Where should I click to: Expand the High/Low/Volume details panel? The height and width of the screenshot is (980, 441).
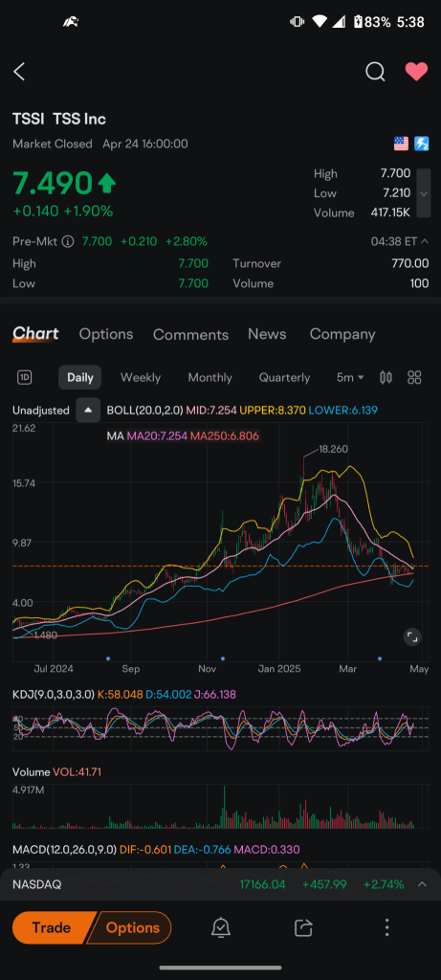click(x=424, y=193)
